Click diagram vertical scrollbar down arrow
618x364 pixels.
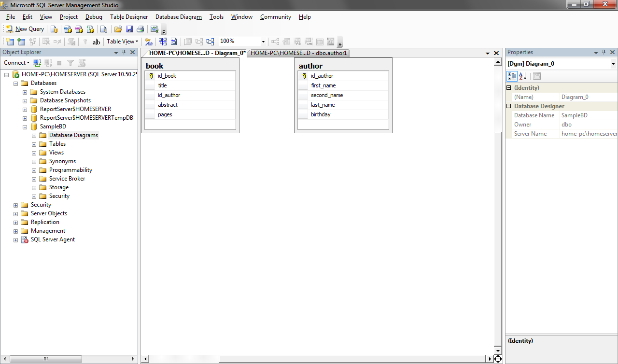[498, 350]
